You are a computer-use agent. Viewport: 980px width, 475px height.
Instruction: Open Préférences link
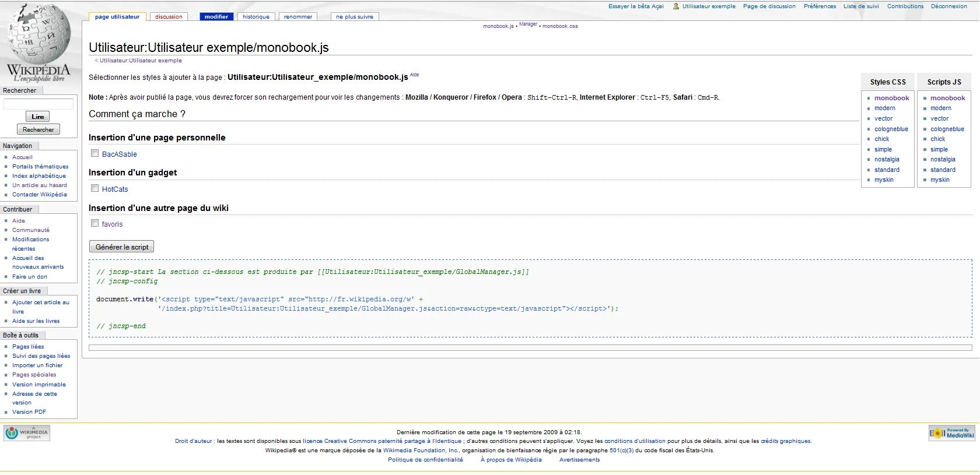point(820,6)
